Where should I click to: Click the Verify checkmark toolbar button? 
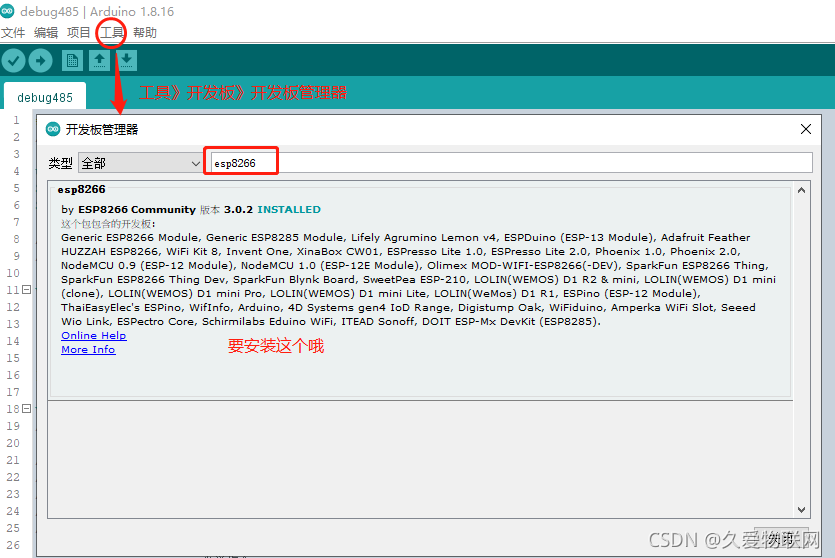[x=14, y=61]
